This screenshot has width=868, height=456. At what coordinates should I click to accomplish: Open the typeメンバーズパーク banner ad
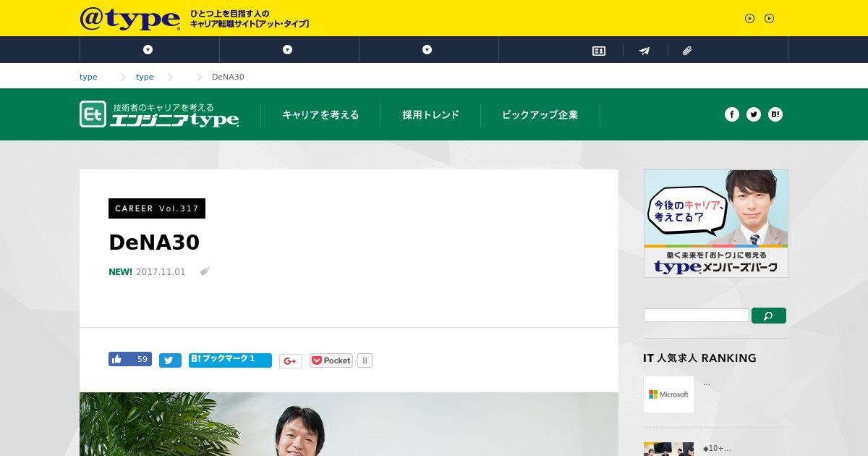716,224
